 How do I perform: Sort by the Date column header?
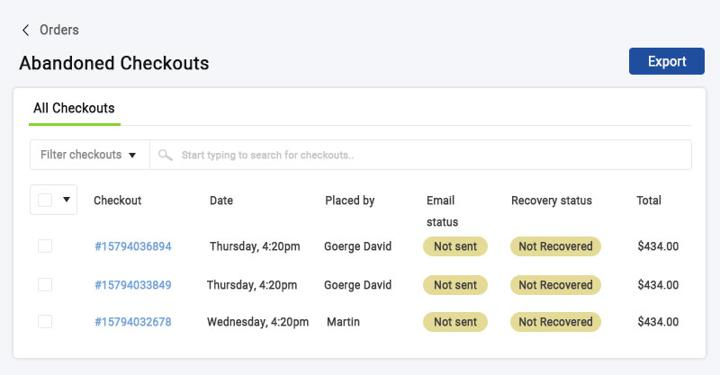[x=221, y=201]
